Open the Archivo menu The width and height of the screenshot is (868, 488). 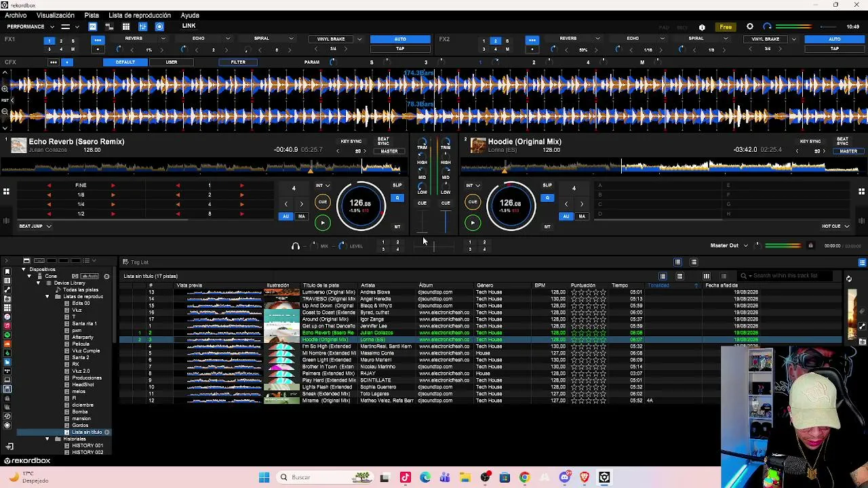[16, 15]
